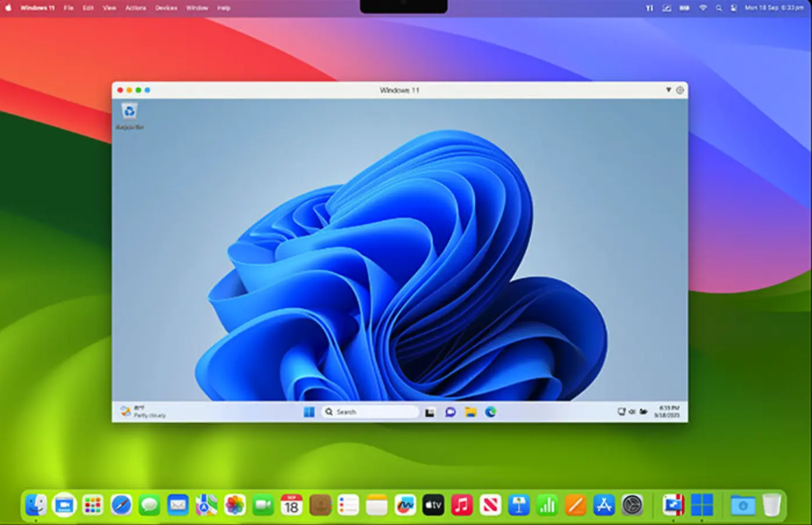The width and height of the screenshot is (812, 525).
Task: Launch Safari from the Dock
Action: tap(121, 505)
